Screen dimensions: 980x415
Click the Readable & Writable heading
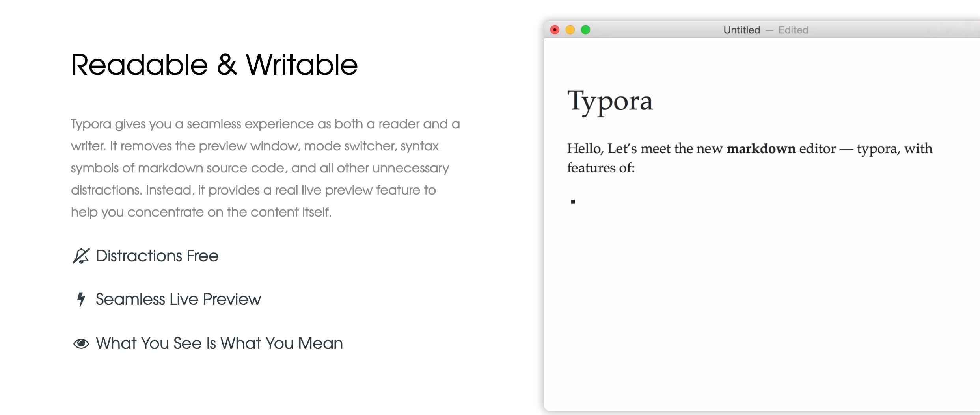pos(214,64)
